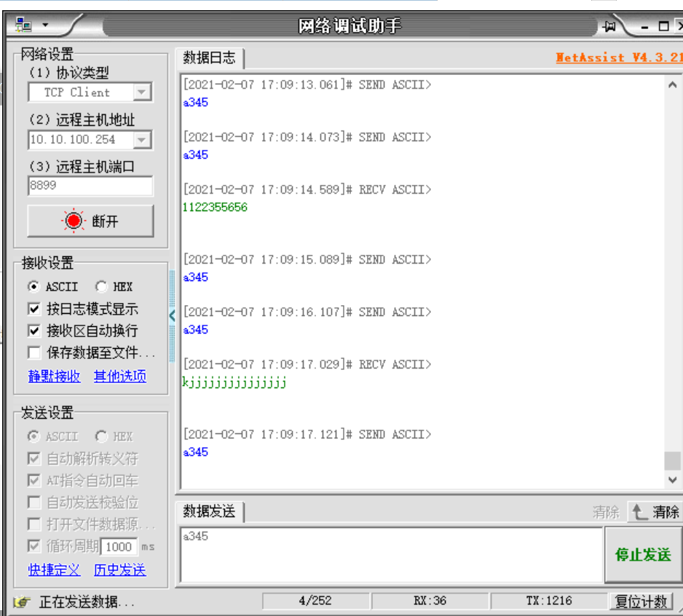Click the RX:36 status field
Screen dimensions: 683x616
(x=430, y=601)
